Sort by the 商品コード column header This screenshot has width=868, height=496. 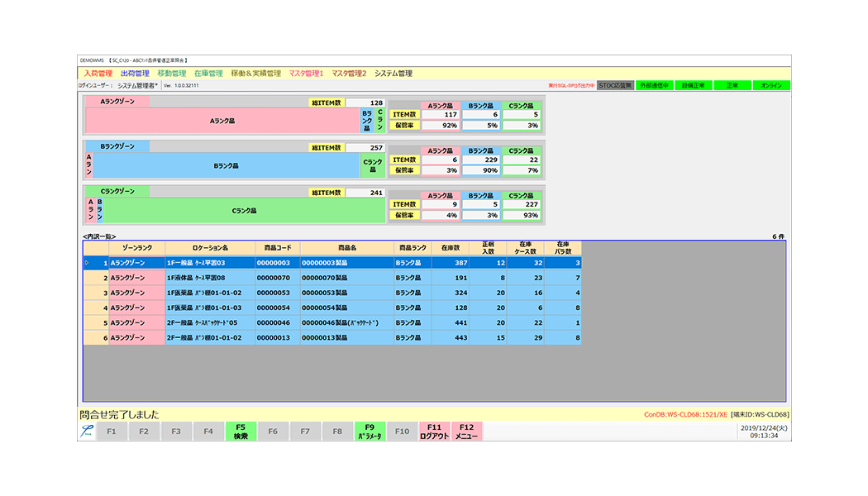278,248
